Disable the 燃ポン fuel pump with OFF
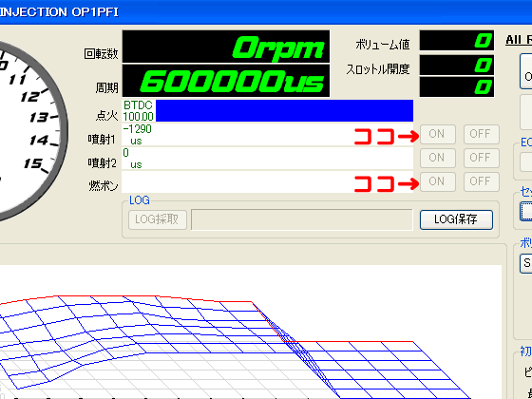 [481, 181]
